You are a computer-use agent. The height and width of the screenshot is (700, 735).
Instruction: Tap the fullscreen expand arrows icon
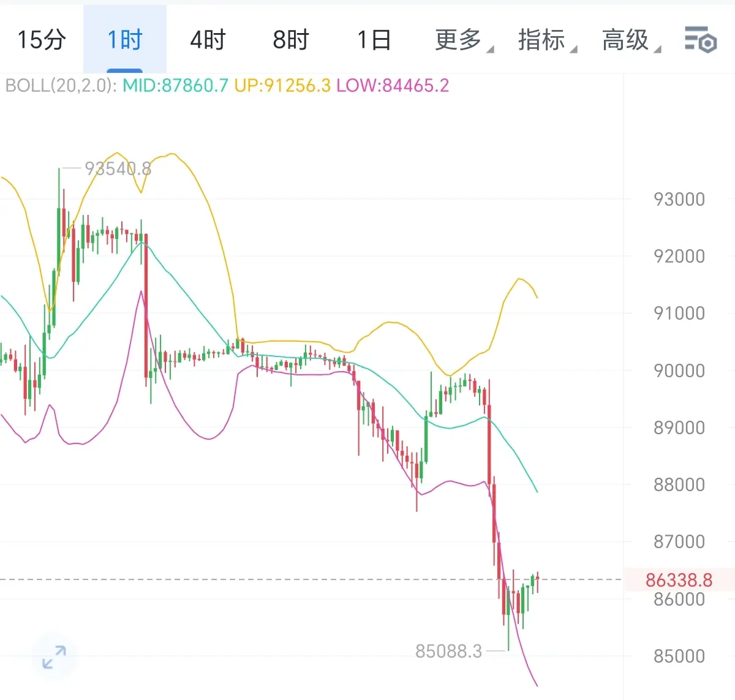[x=54, y=657]
